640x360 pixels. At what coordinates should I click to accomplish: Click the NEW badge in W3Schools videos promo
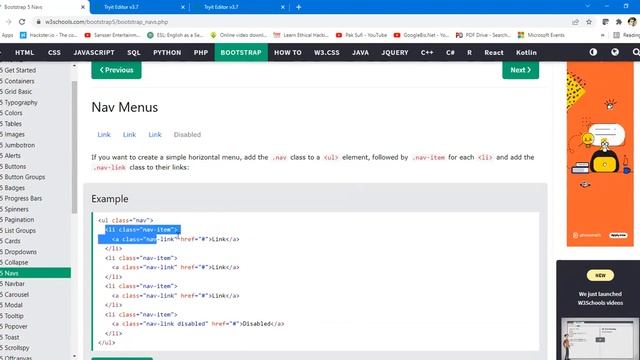point(600,276)
